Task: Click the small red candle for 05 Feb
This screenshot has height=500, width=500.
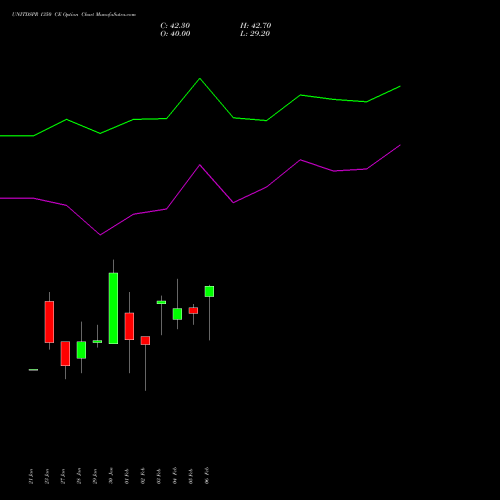Action: click(193, 311)
